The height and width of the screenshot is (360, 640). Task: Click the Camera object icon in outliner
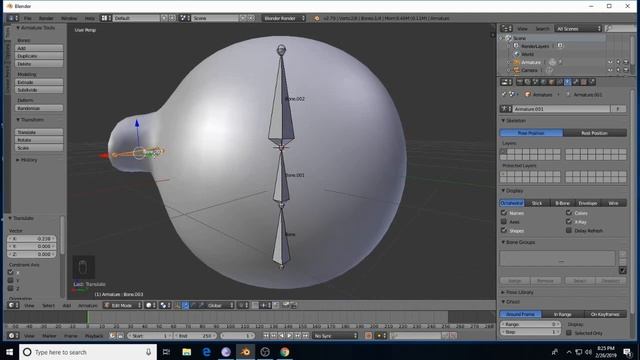(x=516, y=70)
